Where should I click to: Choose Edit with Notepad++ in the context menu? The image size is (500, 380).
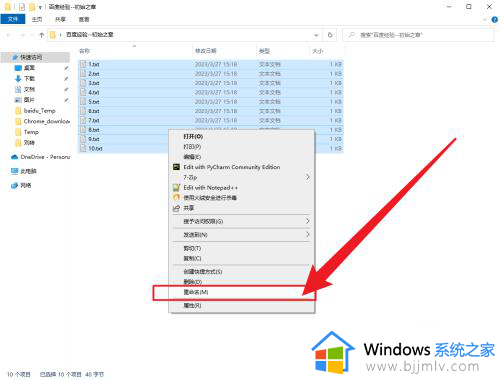pos(242,187)
